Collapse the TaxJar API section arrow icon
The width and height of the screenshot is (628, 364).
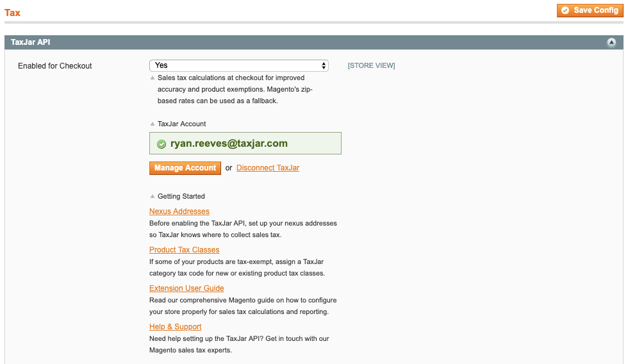coord(611,42)
